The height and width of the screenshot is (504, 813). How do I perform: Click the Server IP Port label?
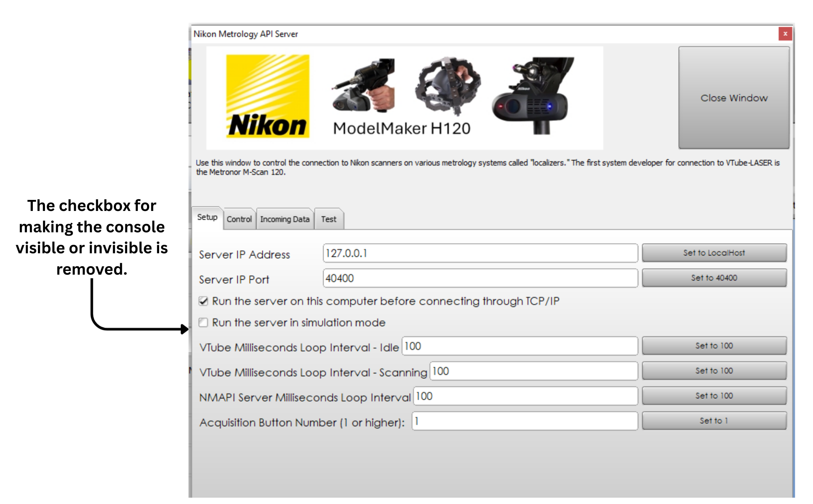pos(234,279)
